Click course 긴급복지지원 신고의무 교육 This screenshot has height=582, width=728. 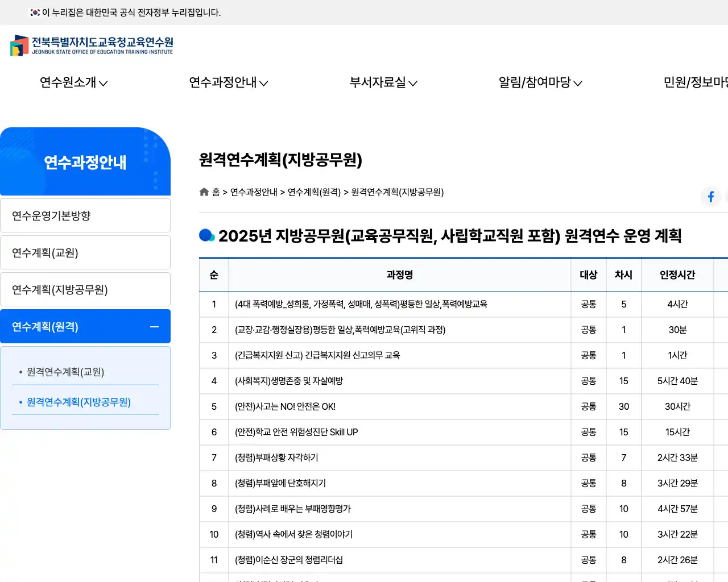click(x=317, y=355)
